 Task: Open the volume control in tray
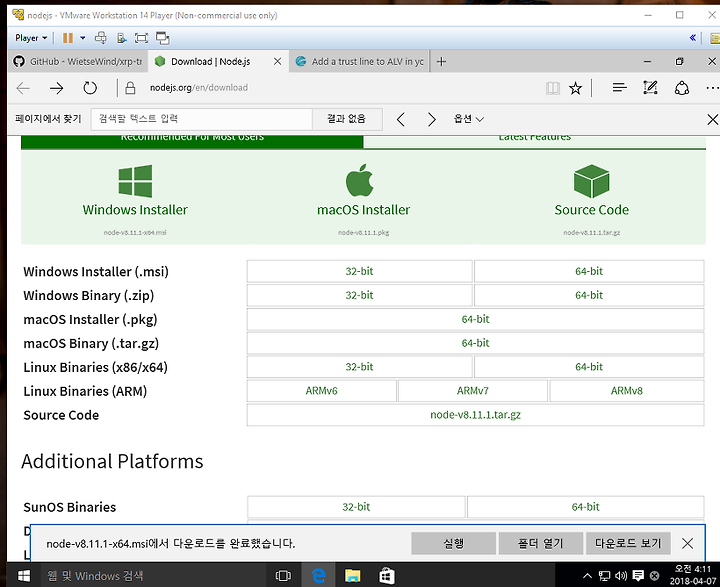coord(621,576)
